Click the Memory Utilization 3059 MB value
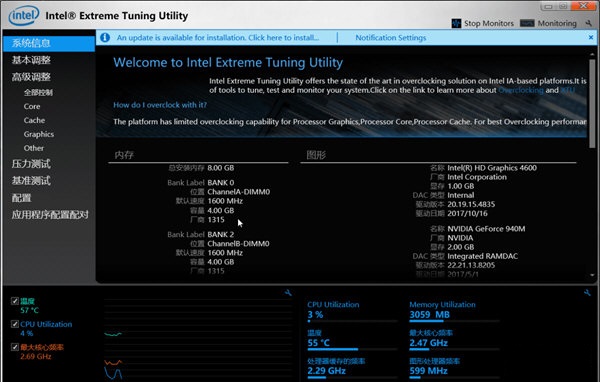This screenshot has width=600, height=382. (429, 315)
